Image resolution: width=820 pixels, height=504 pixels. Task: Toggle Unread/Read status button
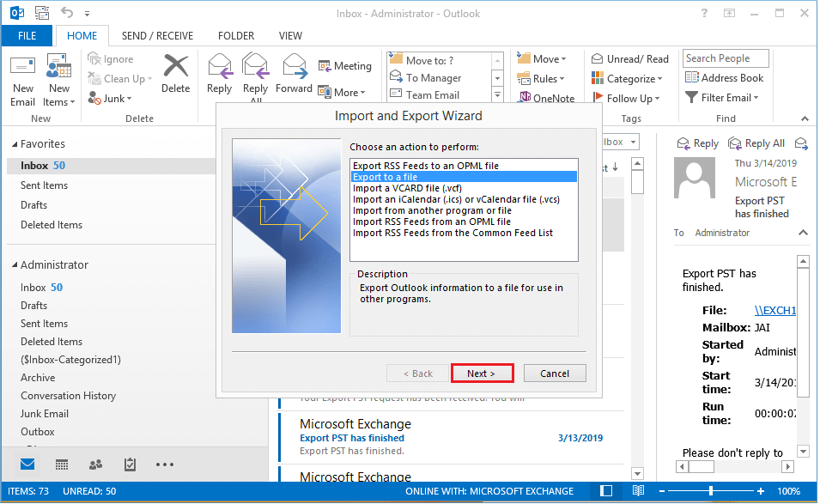tap(629, 59)
